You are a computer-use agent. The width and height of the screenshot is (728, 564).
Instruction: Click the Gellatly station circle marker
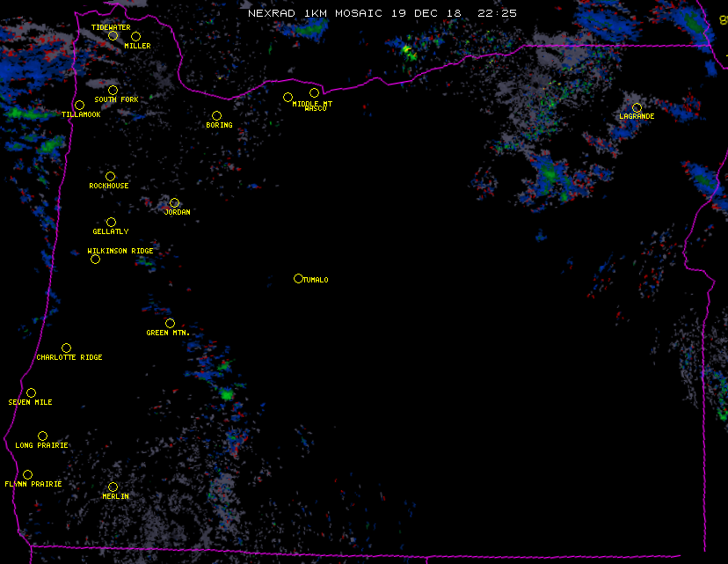coord(111,222)
